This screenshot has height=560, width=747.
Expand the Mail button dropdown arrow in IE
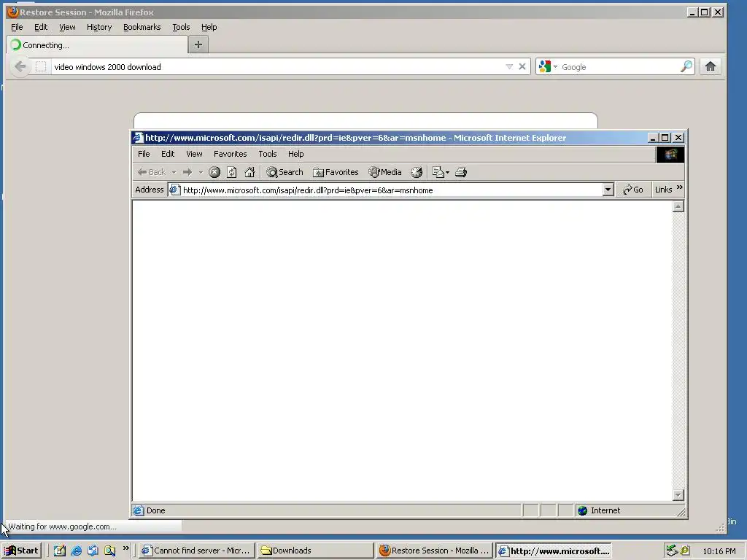click(447, 172)
